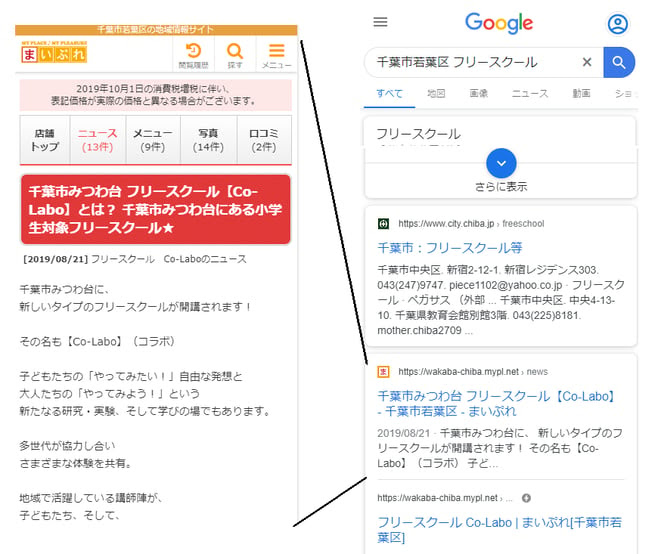Clear the search query with the X icon
The image size is (658, 554).
587,62
